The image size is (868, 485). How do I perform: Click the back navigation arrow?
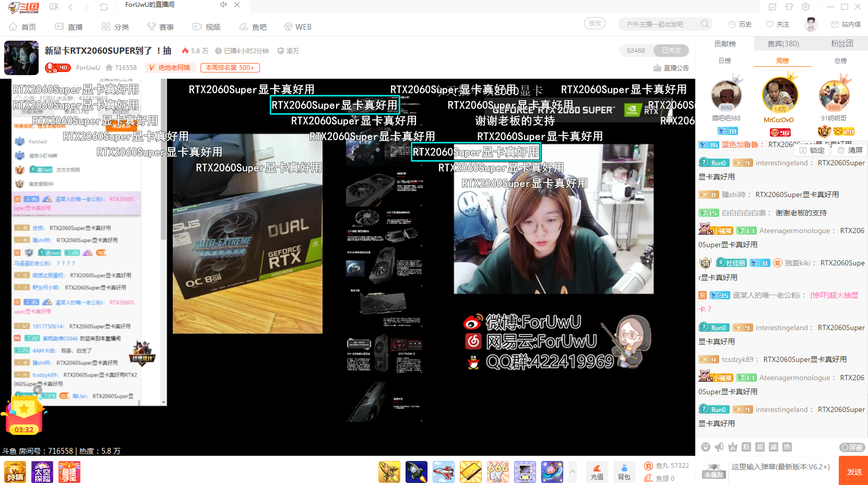point(70,7)
